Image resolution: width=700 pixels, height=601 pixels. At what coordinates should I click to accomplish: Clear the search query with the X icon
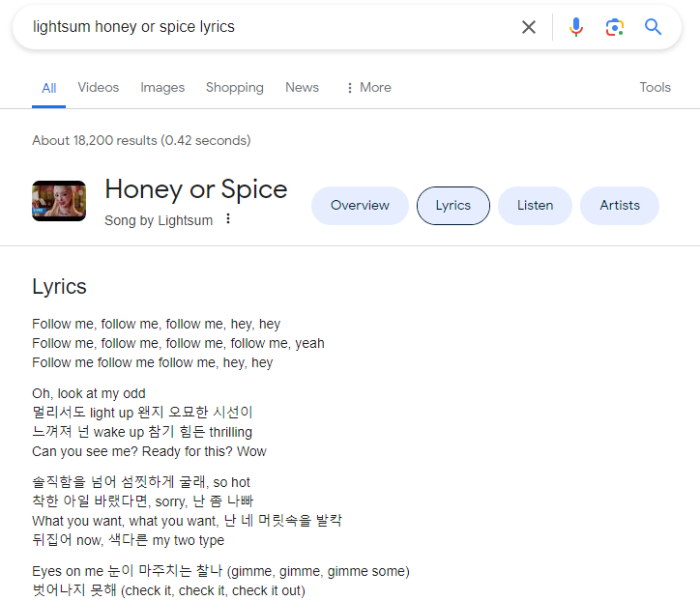(529, 27)
